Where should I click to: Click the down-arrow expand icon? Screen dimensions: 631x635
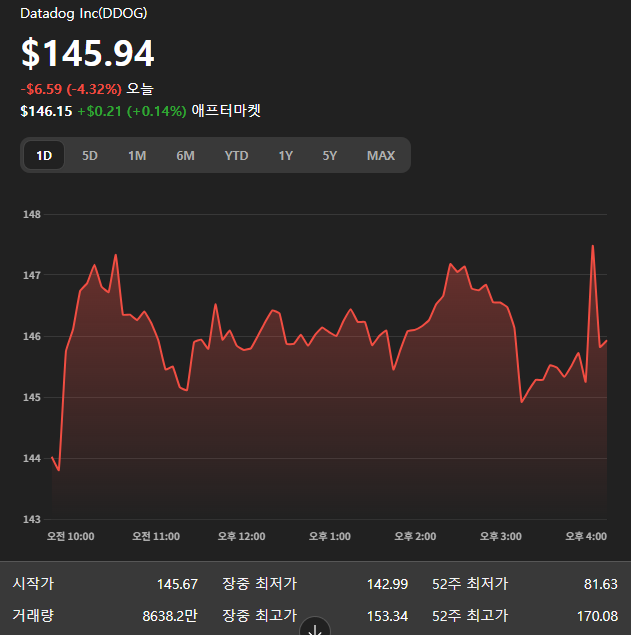pos(315,629)
